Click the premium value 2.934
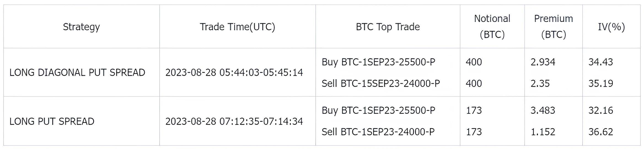 point(543,62)
